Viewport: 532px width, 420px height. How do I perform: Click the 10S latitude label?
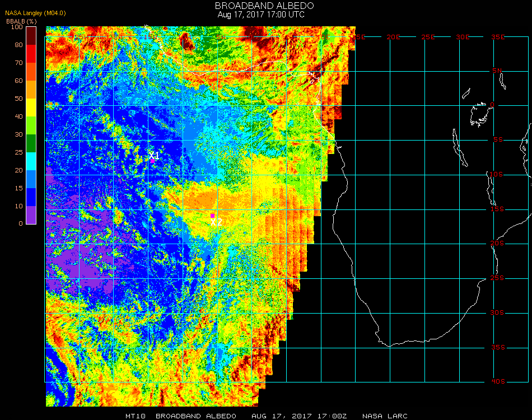click(x=496, y=174)
